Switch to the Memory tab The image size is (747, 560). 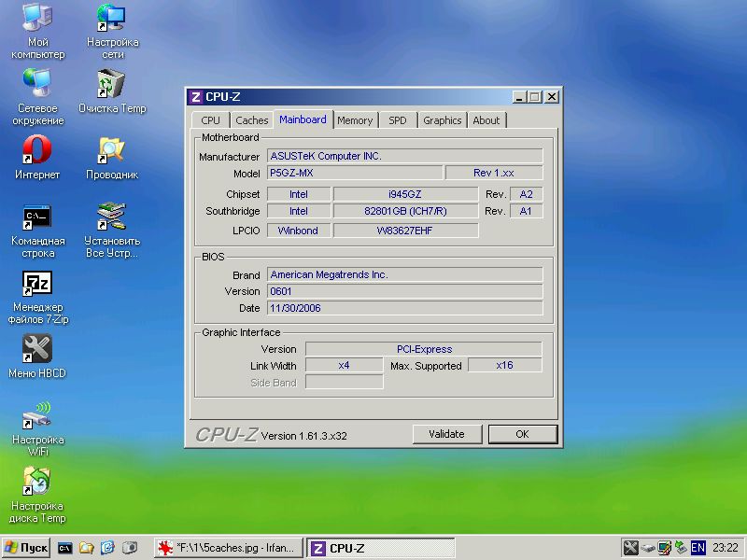[355, 120]
